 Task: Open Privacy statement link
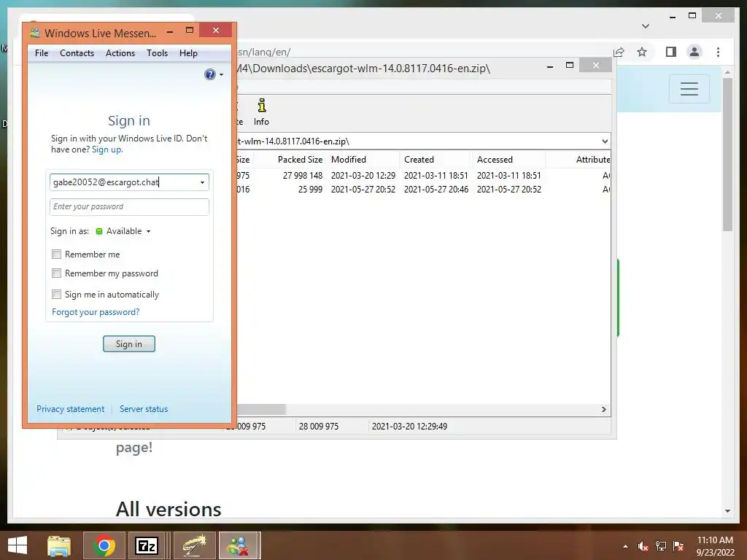coord(71,409)
